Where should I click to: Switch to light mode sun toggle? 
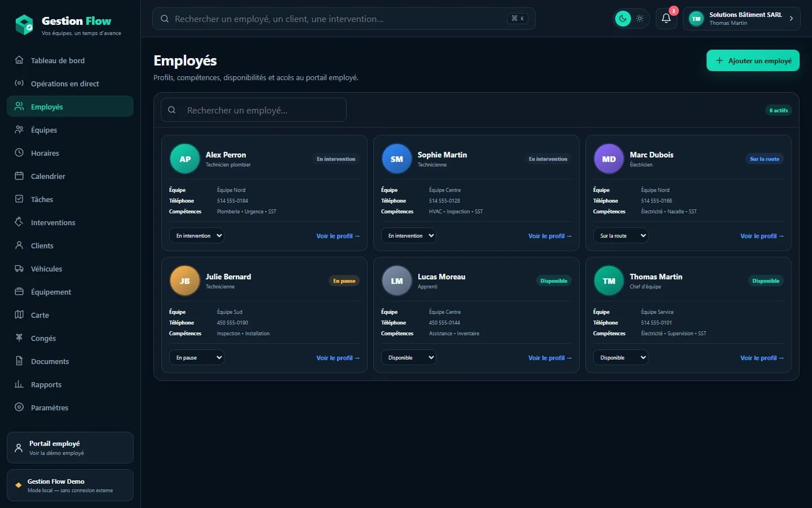point(639,19)
